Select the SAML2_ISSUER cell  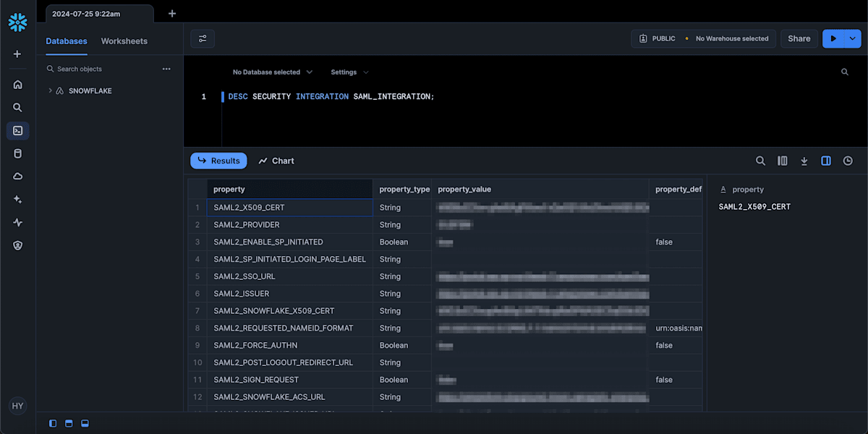pos(290,294)
